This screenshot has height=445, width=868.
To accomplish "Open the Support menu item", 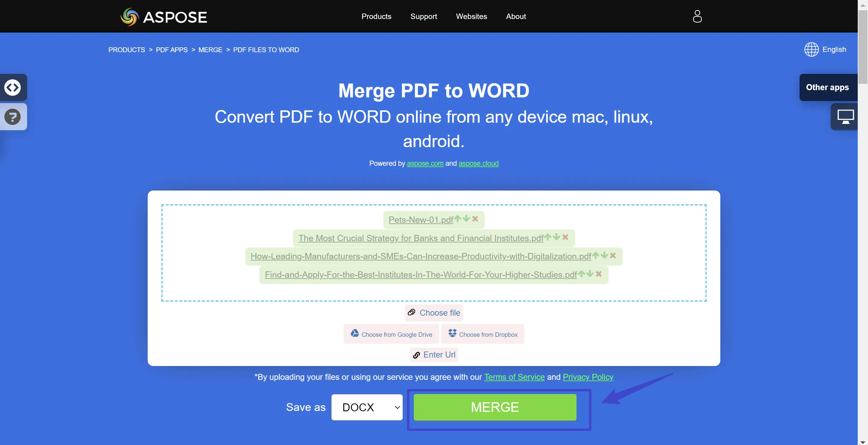I will [x=423, y=16].
